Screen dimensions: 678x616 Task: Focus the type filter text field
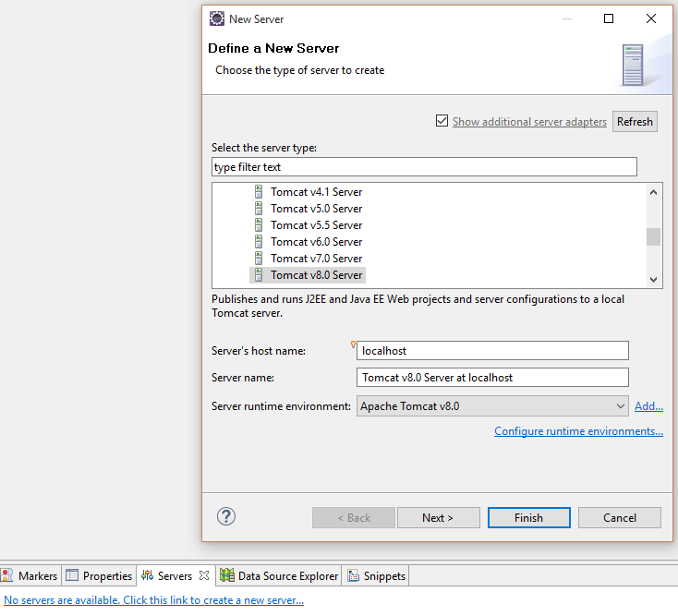424,167
